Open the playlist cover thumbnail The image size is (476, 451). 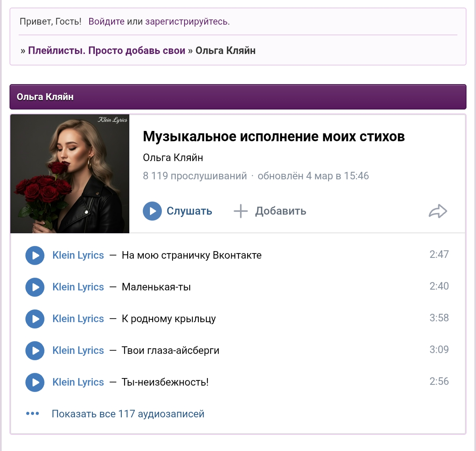70,174
